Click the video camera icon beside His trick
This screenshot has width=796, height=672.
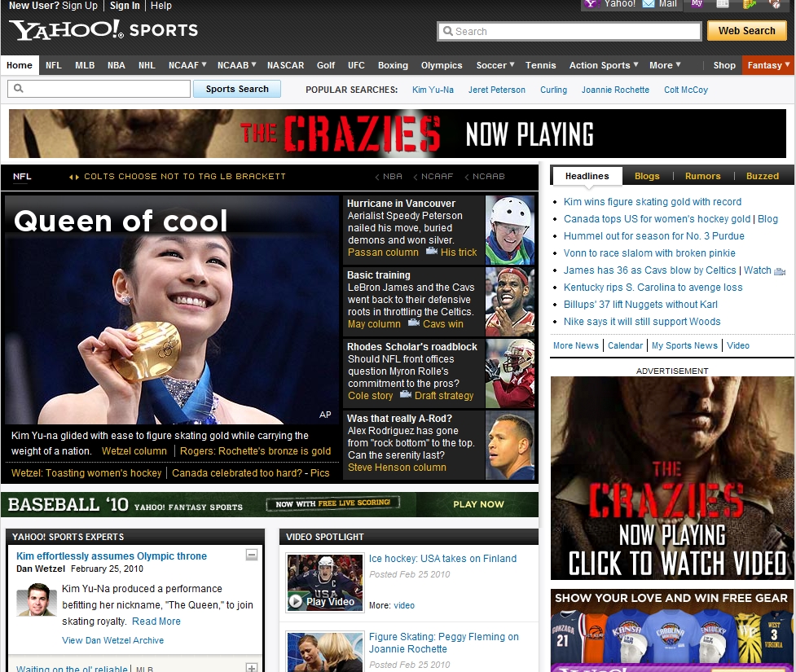[x=431, y=252]
